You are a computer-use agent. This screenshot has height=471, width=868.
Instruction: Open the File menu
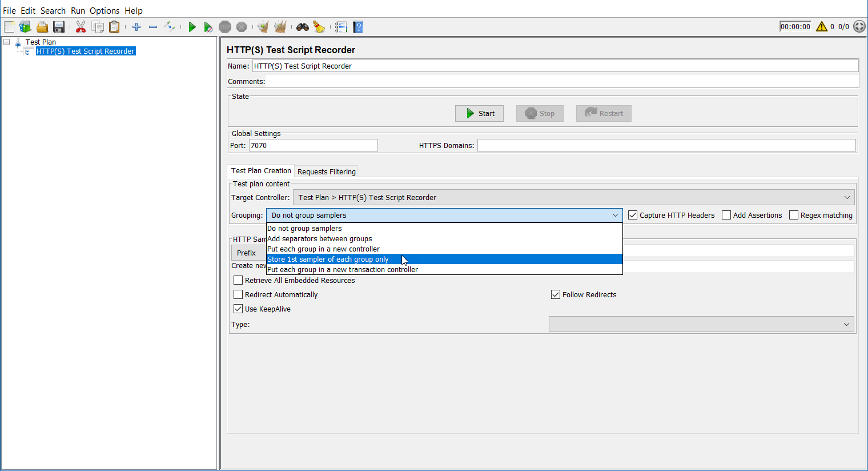(x=10, y=10)
